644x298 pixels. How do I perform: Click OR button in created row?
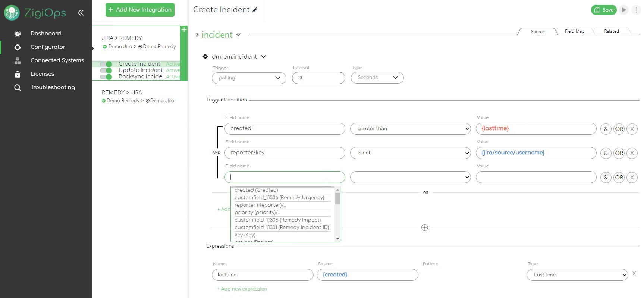(x=619, y=129)
